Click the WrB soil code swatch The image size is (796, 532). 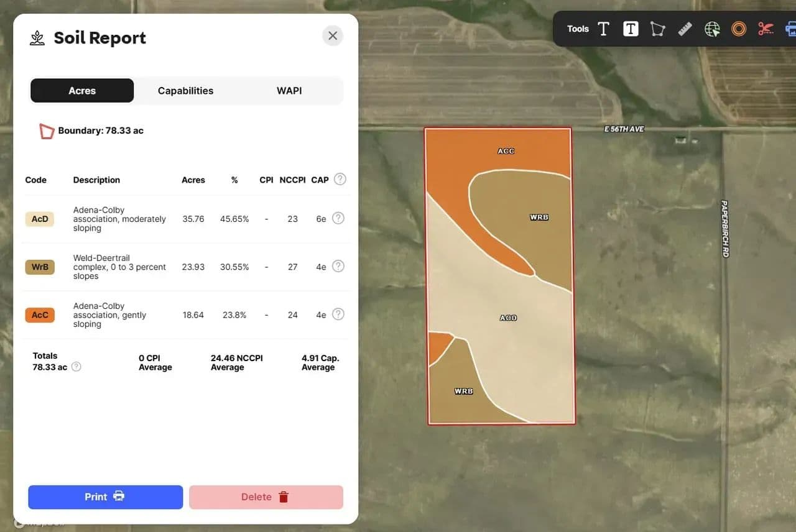[x=40, y=267]
